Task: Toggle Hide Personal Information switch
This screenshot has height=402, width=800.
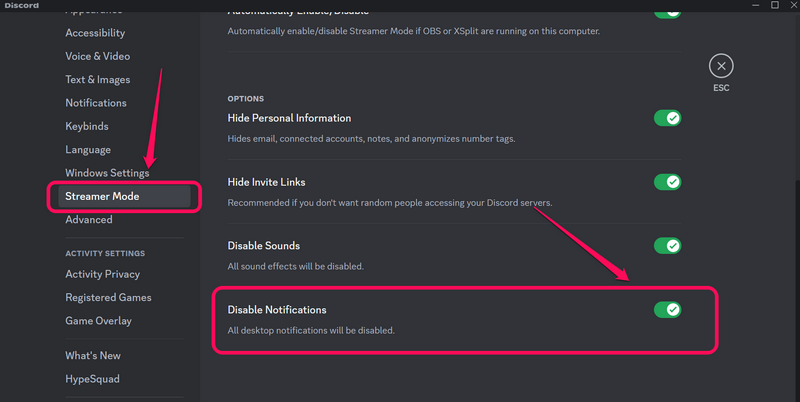Action: 667,118
